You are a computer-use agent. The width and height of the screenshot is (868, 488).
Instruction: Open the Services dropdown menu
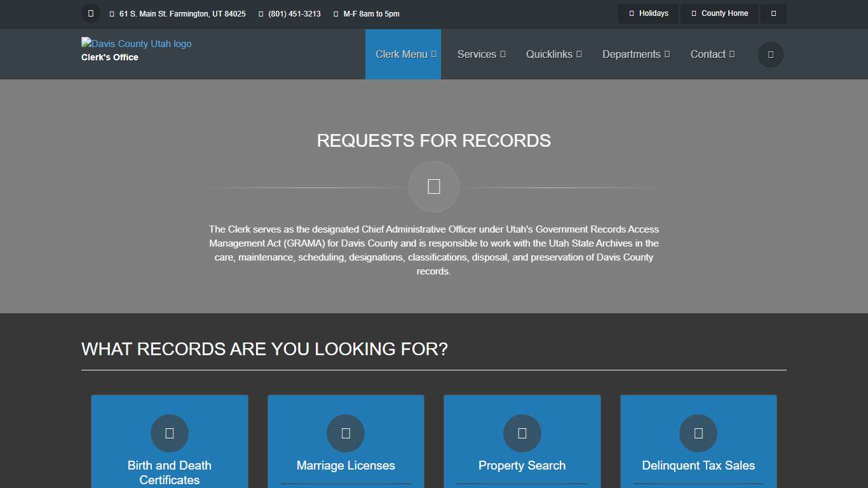[481, 55]
